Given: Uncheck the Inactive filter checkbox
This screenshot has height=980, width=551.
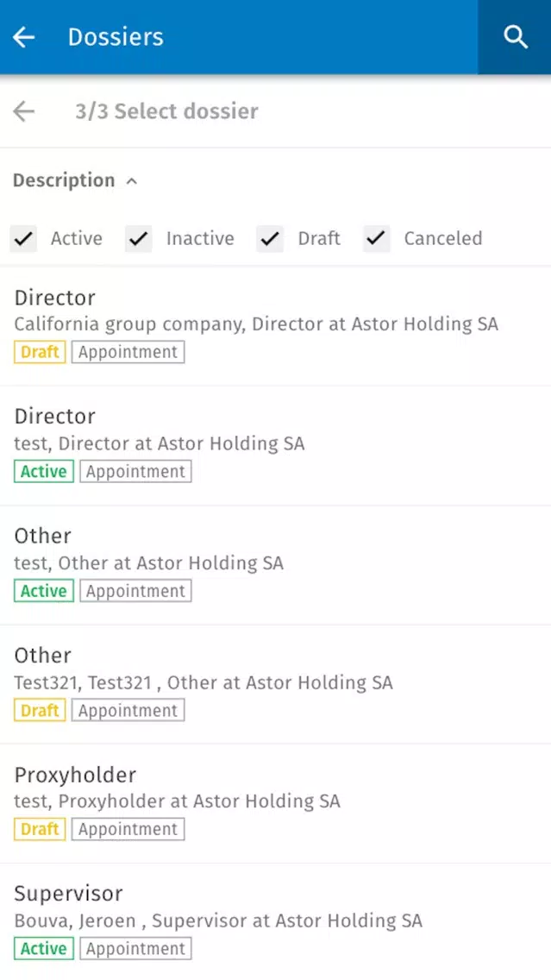Looking at the screenshot, I should pos(139,238).
